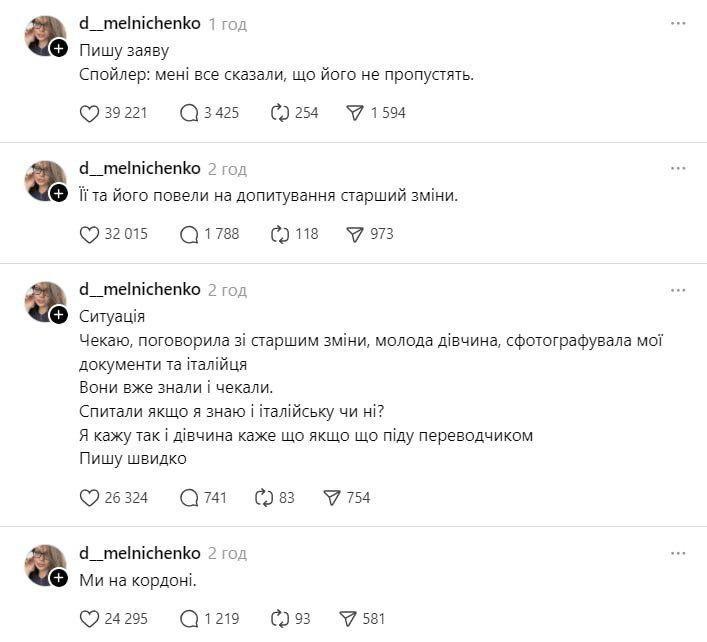The image size is (707, 642).
Task: Repost the "Ситуація" post
Action: tap(265, 498)
